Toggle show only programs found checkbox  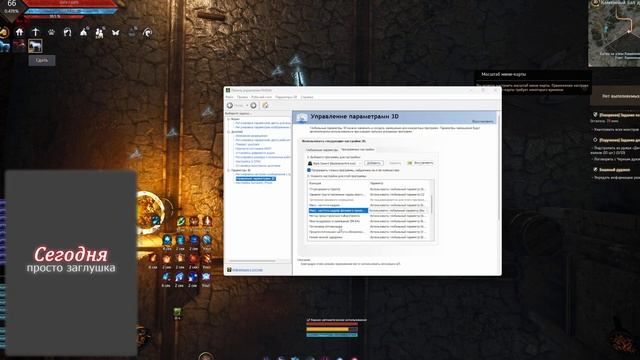(x=309, y=170)
